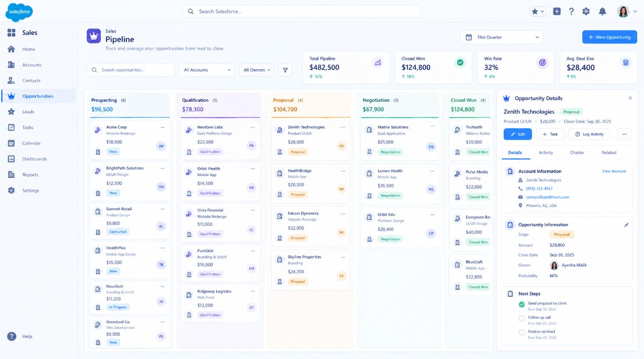
Task: Click the Pipeline crown icon
Action: [94, 36]
